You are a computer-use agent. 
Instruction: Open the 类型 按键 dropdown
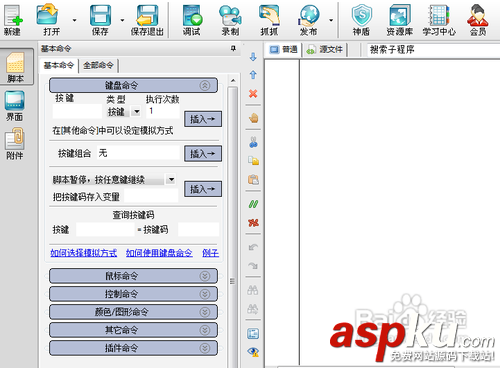coord(136,111)
